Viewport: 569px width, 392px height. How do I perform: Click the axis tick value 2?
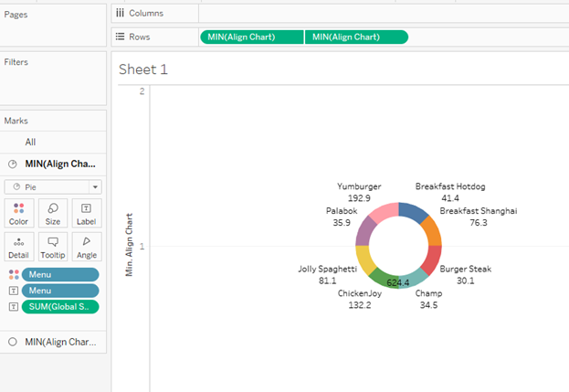tap(142, 91)
